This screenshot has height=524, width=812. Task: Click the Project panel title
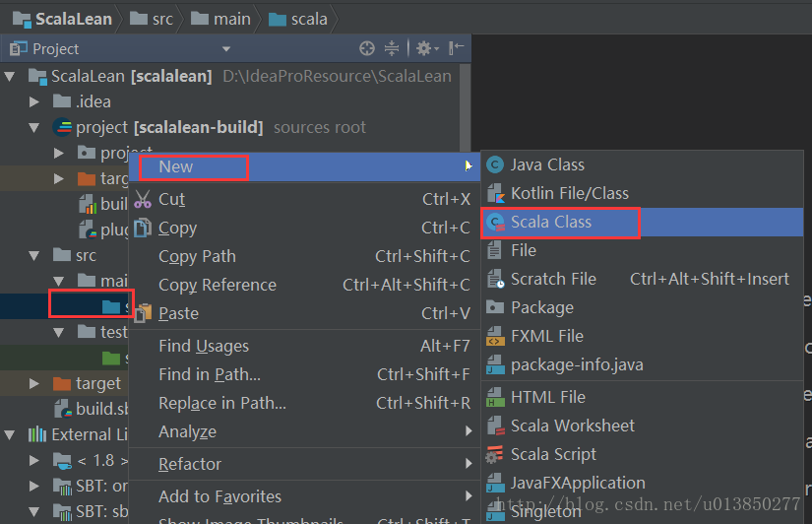[55, 49]
